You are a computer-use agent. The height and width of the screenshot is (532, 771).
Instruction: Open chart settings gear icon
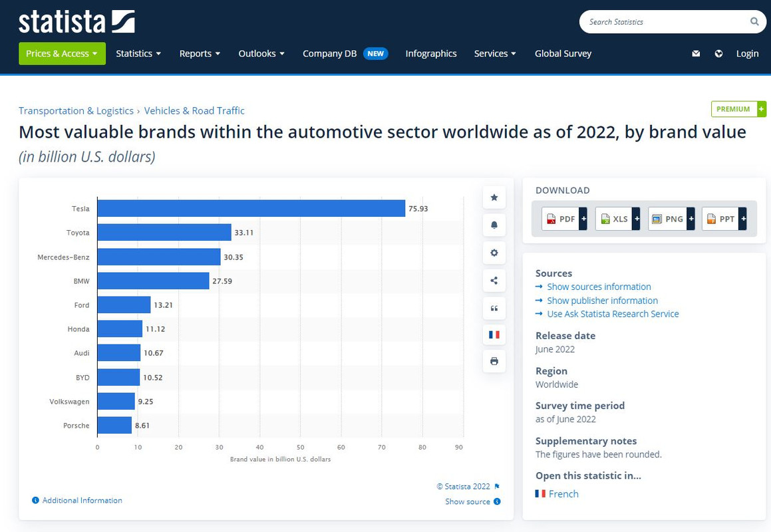pyautogui.click(x=494, y=253)
